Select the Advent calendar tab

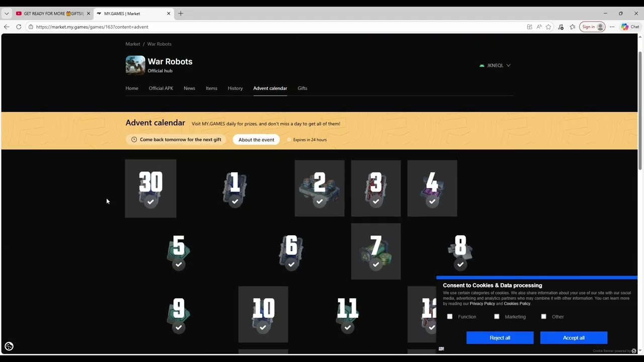[x=270, y=88]
